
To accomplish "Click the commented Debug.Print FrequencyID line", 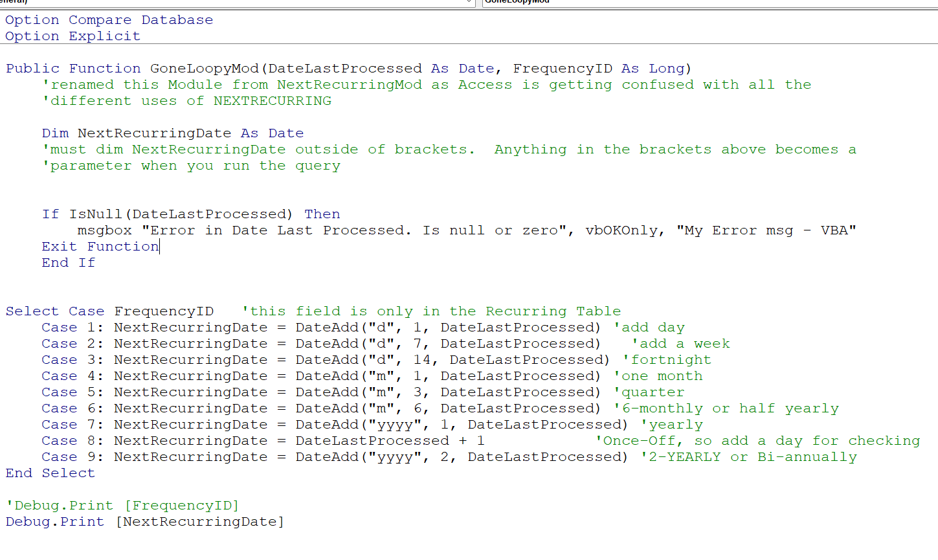I will click(x=122, y=506).
